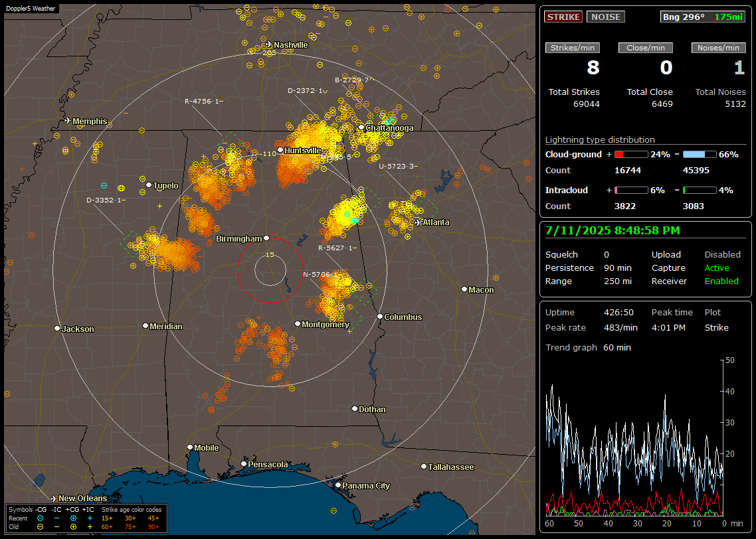Click the Noises/min button
The image size is (756, 539).
(718, 48)
